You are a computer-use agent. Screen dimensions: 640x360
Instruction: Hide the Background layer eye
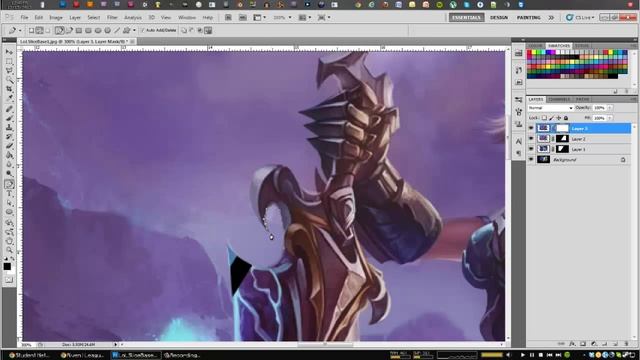tap(531, 160)
